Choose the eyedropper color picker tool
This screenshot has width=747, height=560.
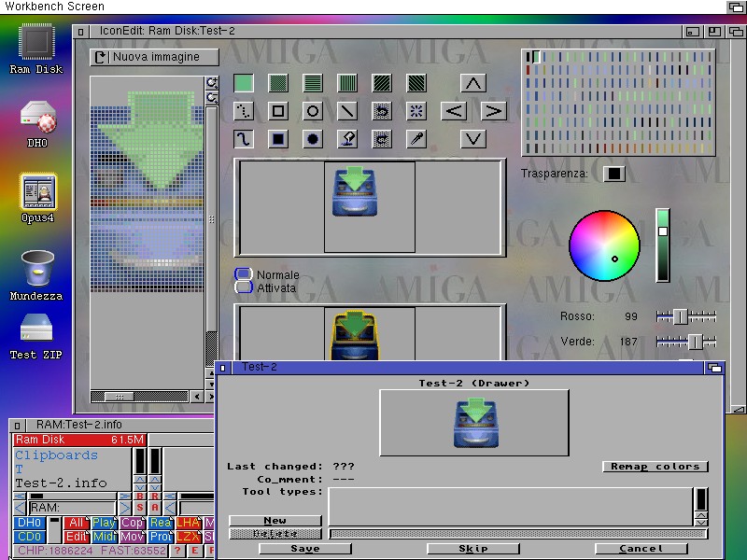coord(416,139)
